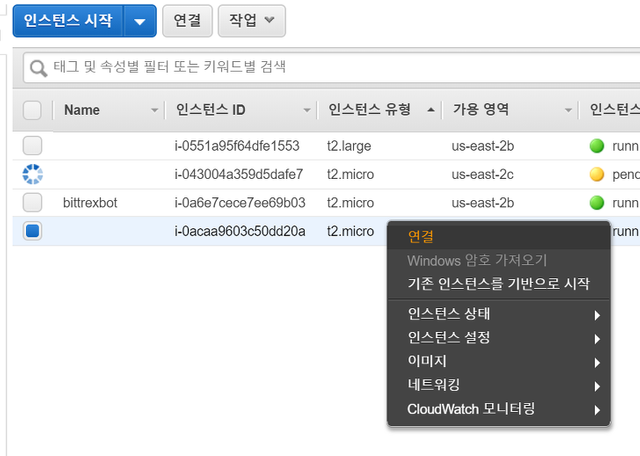Click the 인스턴스 상태 submenu arrow

597,315
